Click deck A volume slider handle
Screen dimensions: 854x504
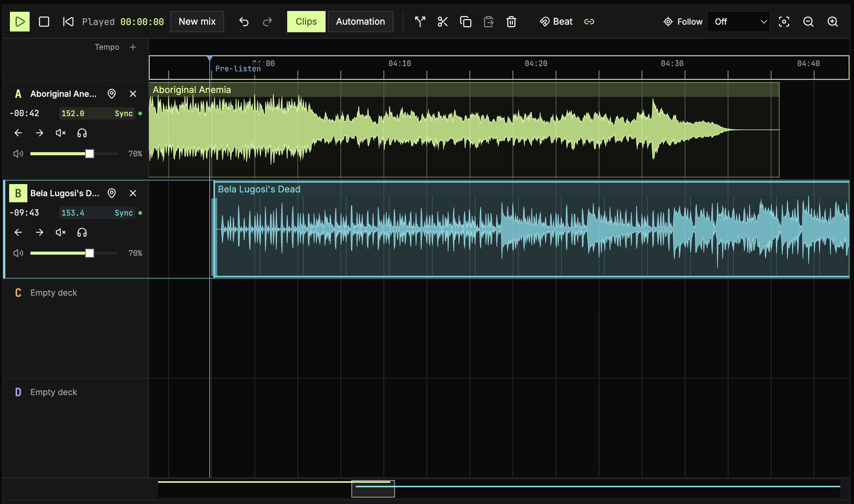(90, 154)
